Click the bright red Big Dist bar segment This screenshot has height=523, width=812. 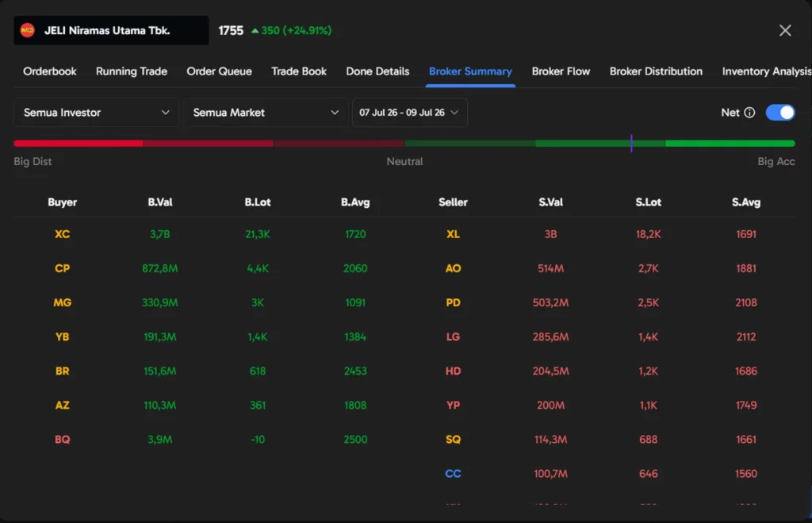pyautogui.click(x=79, y=143)
